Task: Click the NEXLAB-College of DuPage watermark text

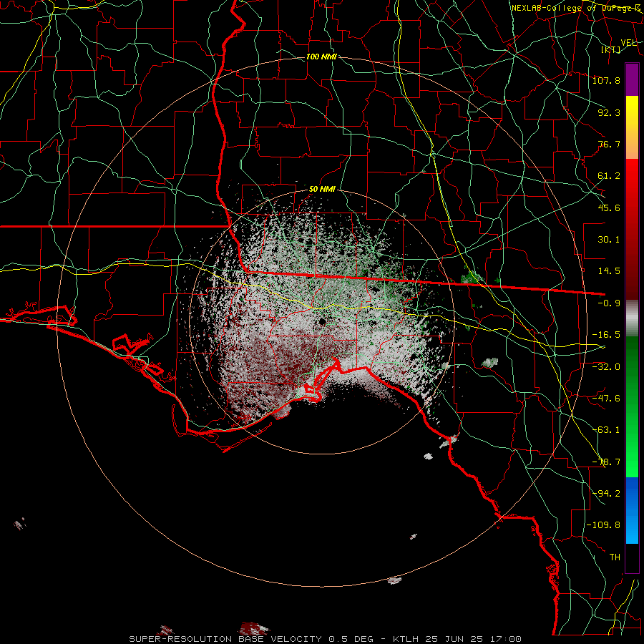Action: [x=576, y=8]
